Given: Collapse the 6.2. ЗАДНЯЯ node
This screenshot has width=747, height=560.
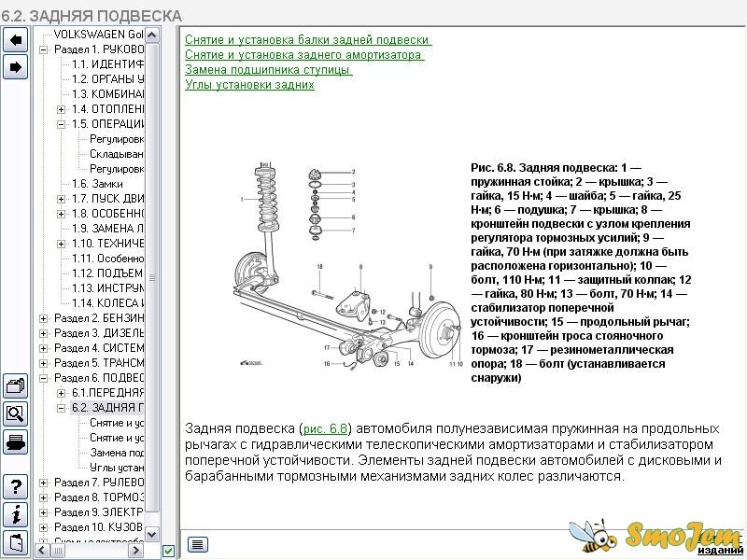Looking at the screenshot, I should [x=61, y=408].
